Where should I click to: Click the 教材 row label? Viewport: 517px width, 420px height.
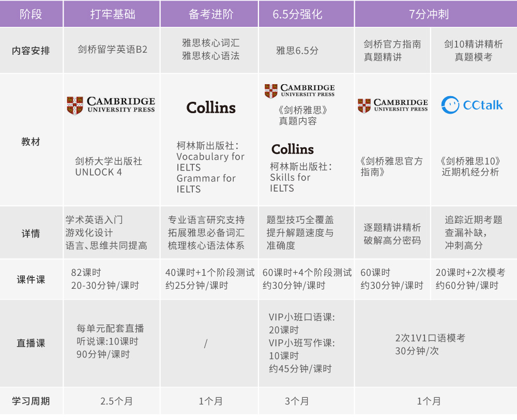click(x=31, y=142)
